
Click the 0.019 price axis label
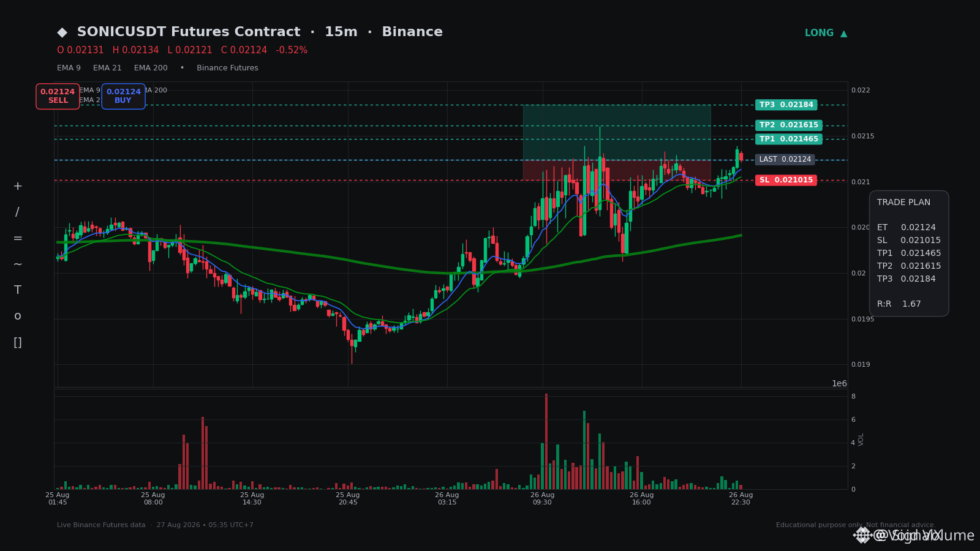tap(861, 365)
